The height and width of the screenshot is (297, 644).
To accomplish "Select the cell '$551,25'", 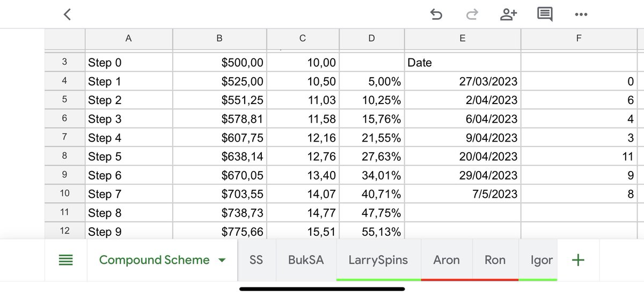I will pyautogui.click(x=219, y=100).
